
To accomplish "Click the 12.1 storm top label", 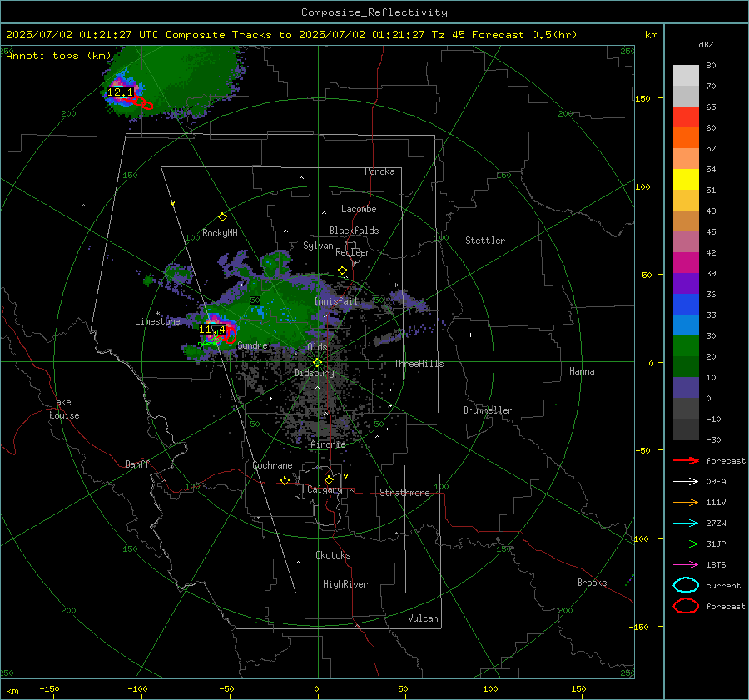I will 120,92.
